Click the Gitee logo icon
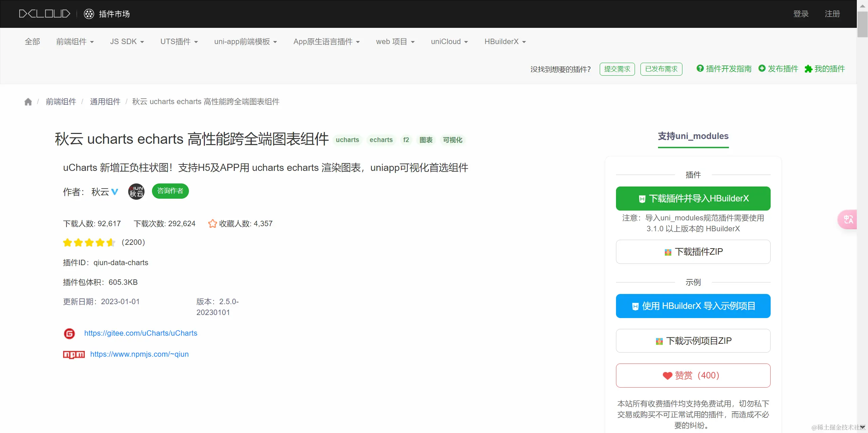 click(x=70, y=333)
